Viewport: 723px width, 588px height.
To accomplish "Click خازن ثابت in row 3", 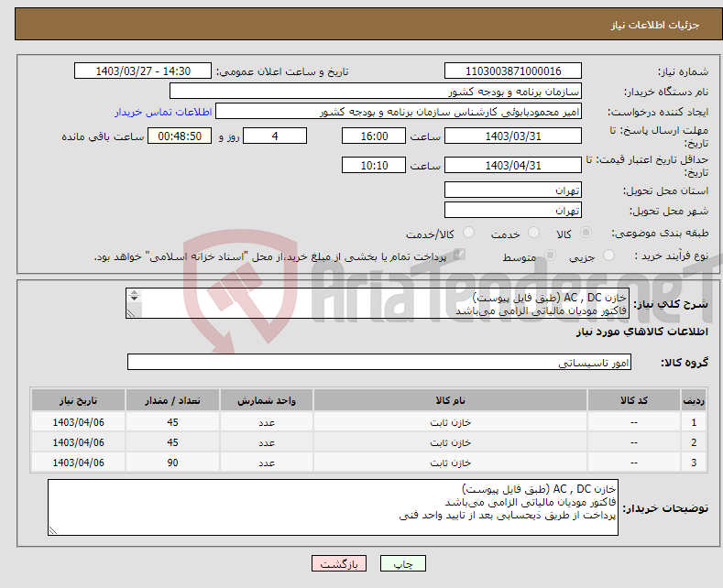I will tap(451, 463).
